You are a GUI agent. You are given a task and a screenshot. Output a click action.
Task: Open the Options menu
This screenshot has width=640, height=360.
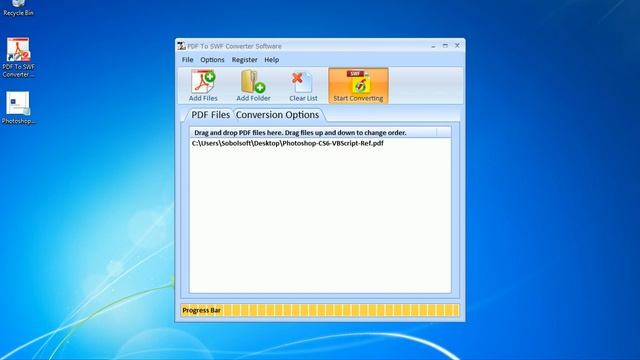212,60
